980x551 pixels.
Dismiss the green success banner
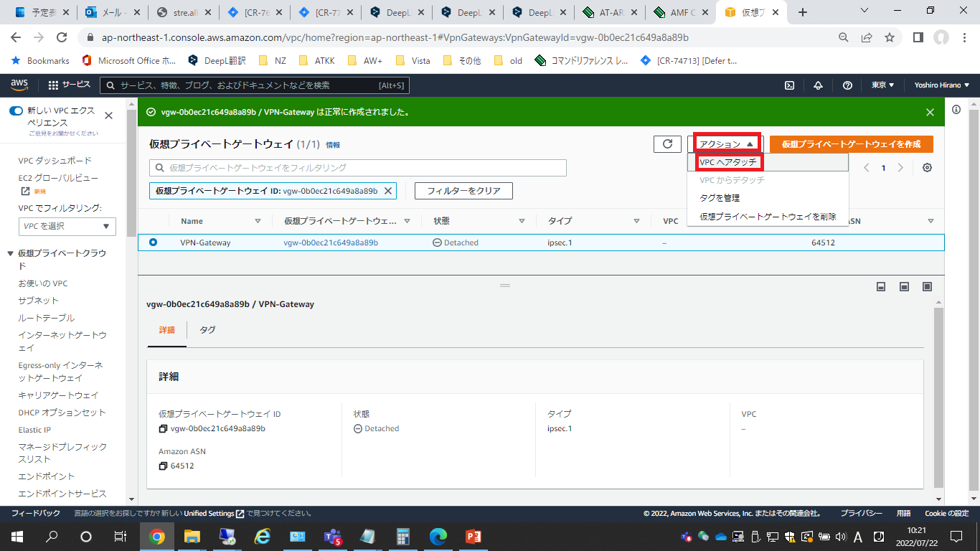click(x=930, y=112)
